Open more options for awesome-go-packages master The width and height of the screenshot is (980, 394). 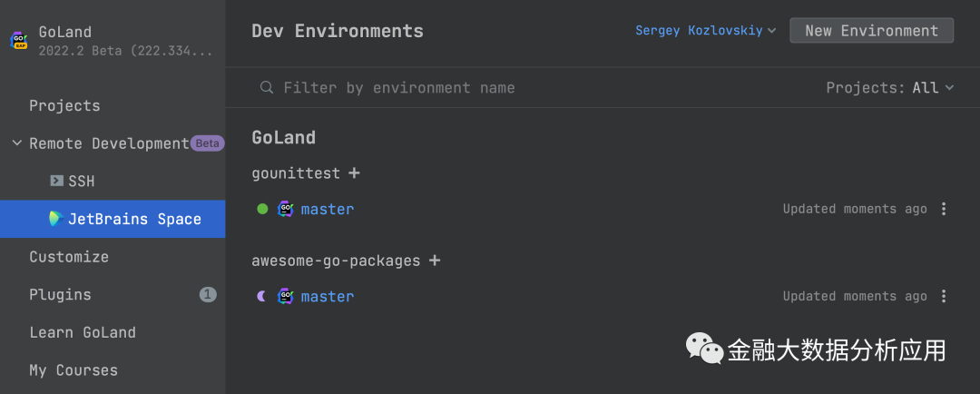pyautogui.click(x=944, y=296)
